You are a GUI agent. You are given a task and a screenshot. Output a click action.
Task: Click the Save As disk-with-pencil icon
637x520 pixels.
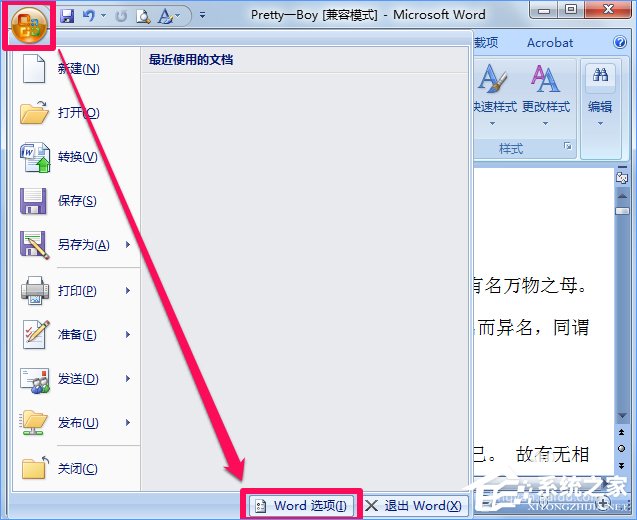coord(35,245)
